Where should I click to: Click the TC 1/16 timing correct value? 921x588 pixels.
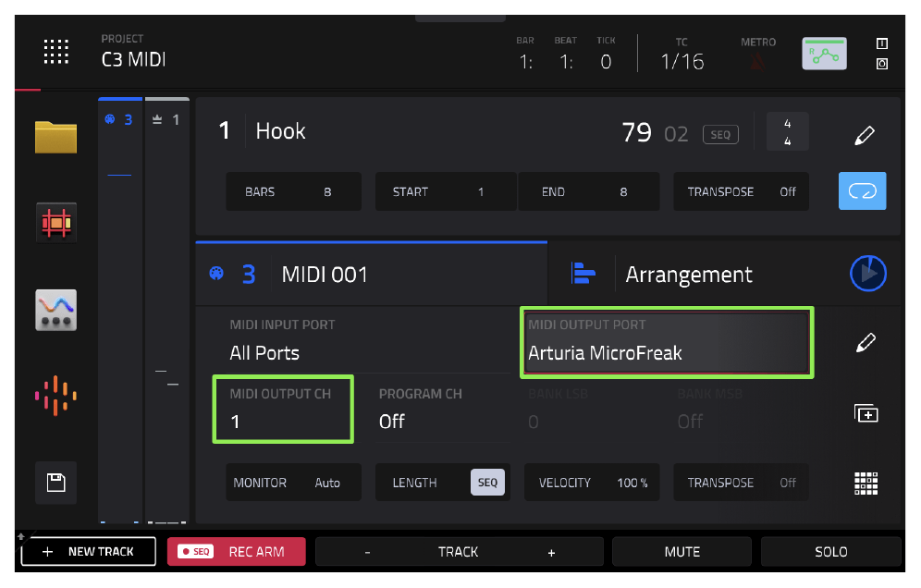[682, 61]
